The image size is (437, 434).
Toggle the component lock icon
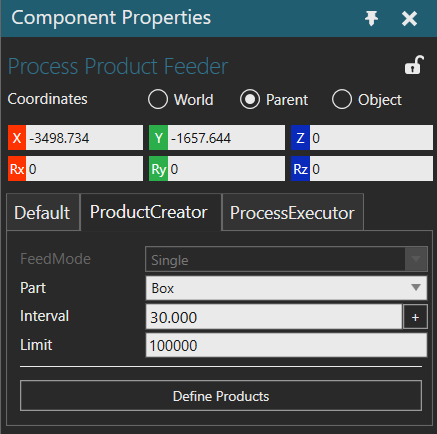coord(414,65)
